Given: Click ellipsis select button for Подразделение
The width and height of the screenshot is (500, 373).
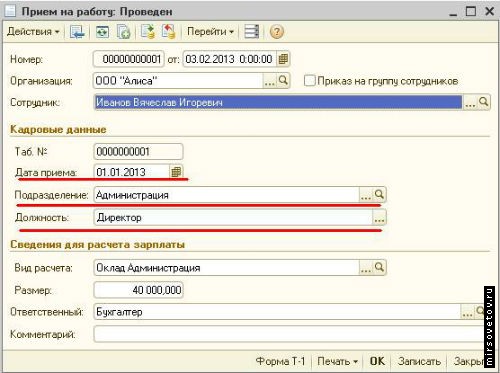Looking at the screenshot, I should click(366, 195).
